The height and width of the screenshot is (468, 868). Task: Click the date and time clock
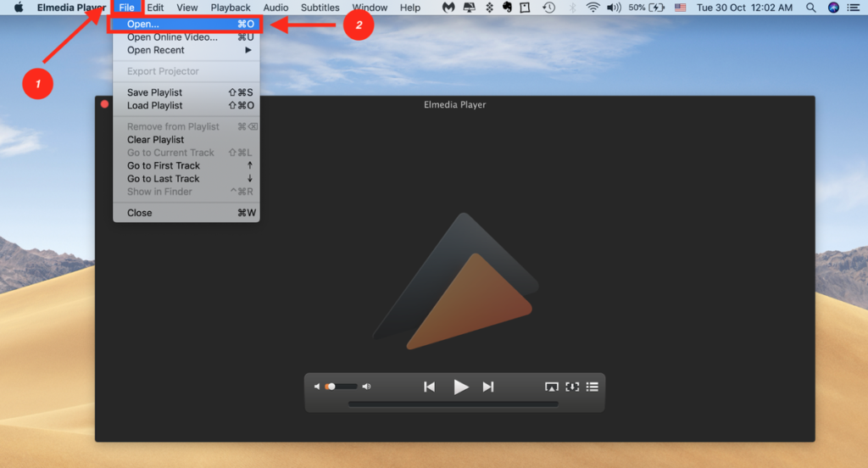click(744, 7)
